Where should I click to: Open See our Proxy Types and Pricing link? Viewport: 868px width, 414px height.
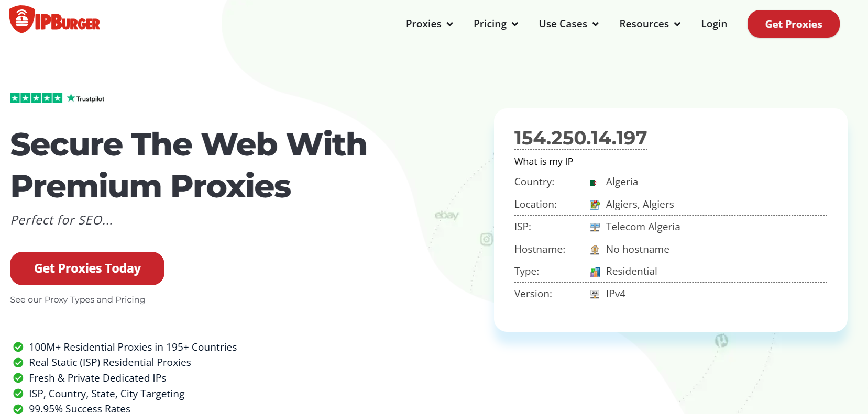click(x=78, y=300)
